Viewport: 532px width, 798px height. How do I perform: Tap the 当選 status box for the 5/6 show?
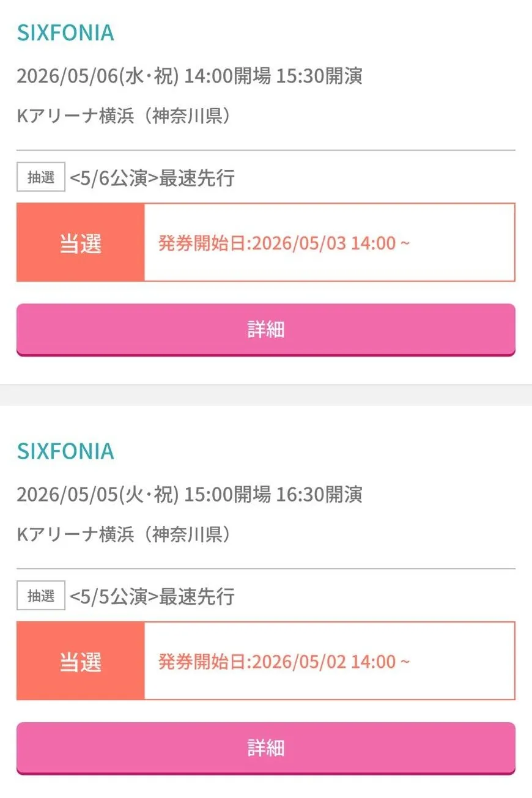(x=81, y=243)
